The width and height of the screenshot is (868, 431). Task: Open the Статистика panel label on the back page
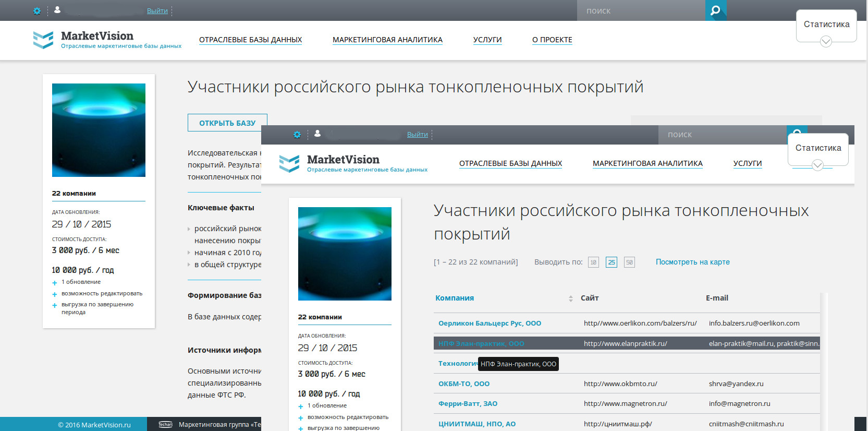coord(827,25)
